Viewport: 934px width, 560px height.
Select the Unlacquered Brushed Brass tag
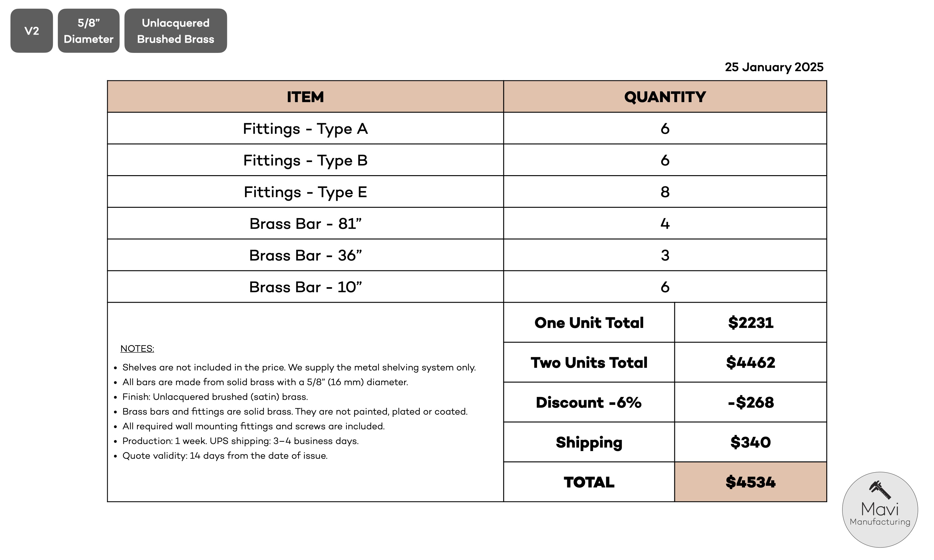coord(176,31)
